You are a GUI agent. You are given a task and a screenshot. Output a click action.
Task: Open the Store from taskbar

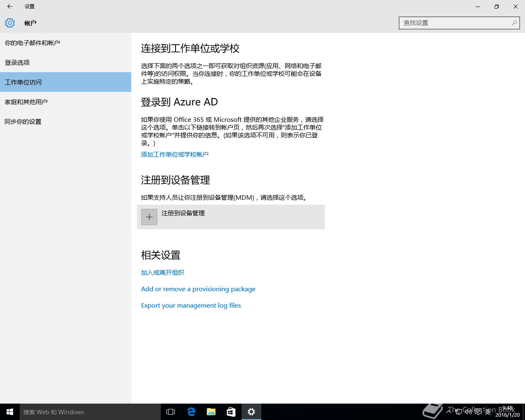coord(231,412)
